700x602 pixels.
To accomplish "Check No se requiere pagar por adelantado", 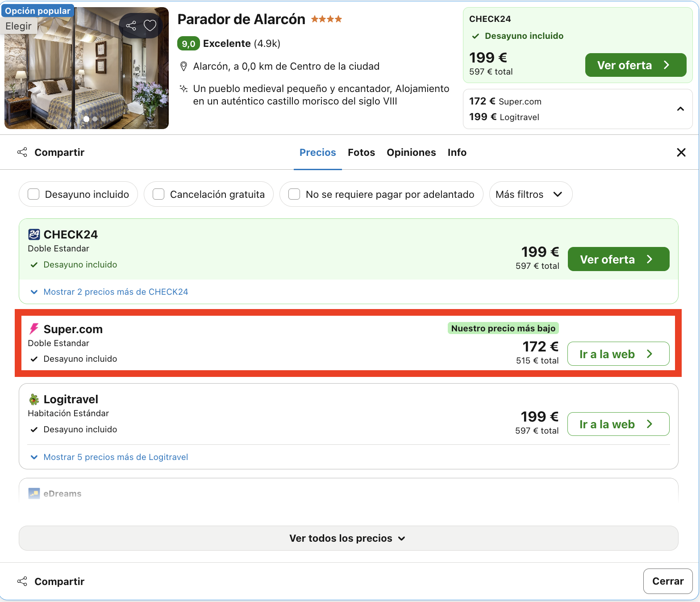I will (294, 194).
